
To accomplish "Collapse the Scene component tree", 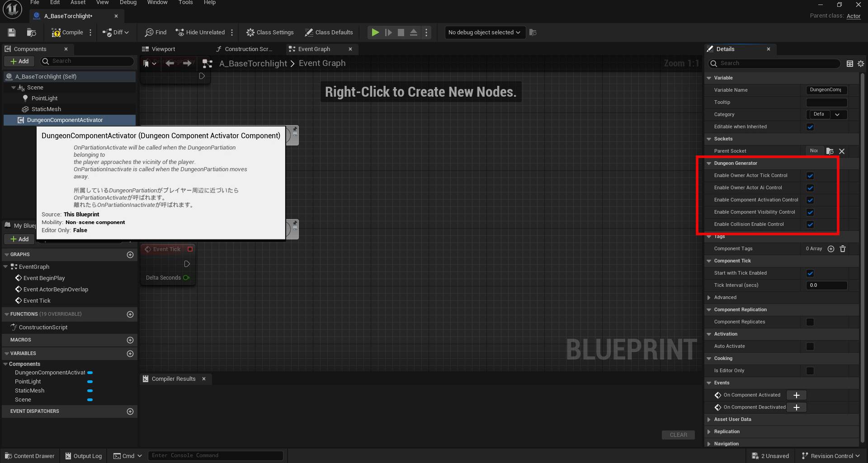I will (x=14, y=88).
